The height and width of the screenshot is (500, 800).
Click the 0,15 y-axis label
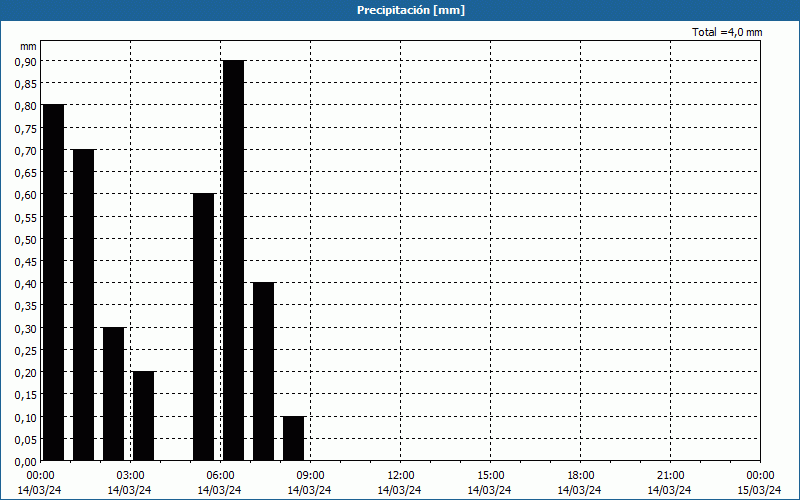[25, 395]
